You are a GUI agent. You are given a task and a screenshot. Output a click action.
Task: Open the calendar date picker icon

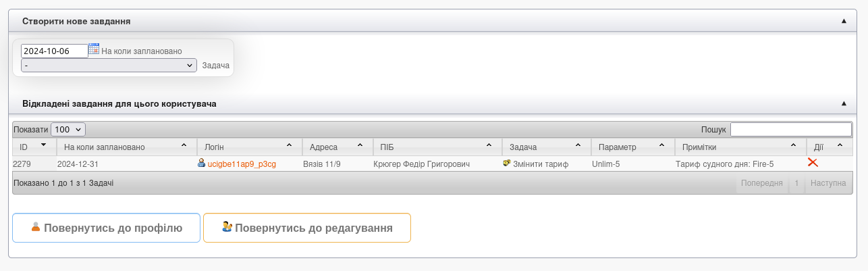point(94,49)
